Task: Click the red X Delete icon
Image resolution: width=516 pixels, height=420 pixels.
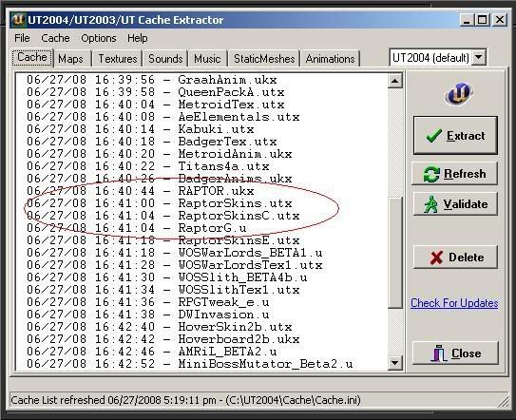Action: pos(436,258)
